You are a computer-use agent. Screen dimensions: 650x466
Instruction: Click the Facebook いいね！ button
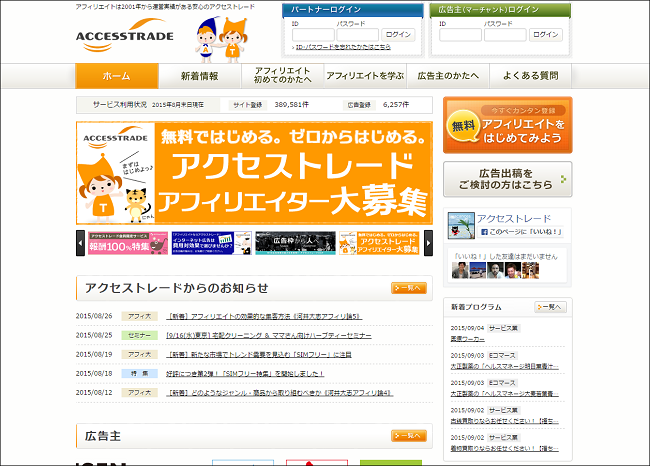tap(521, 232)
